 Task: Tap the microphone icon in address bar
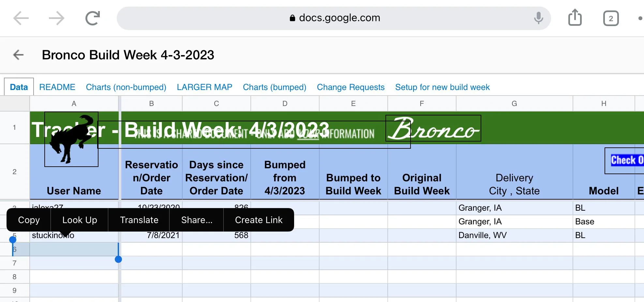pos(538,18)
